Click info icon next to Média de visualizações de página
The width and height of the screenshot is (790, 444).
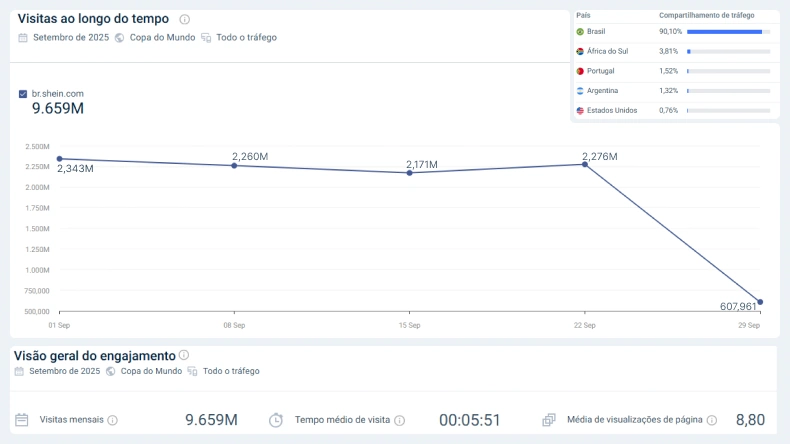[x=712, y=420]
